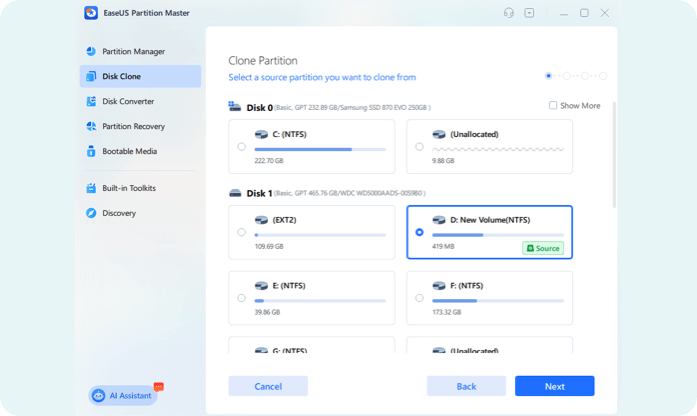Screen dimensions: 697x416
Task: Click the Disk 1 drive icon
Action: coord(235,193)
